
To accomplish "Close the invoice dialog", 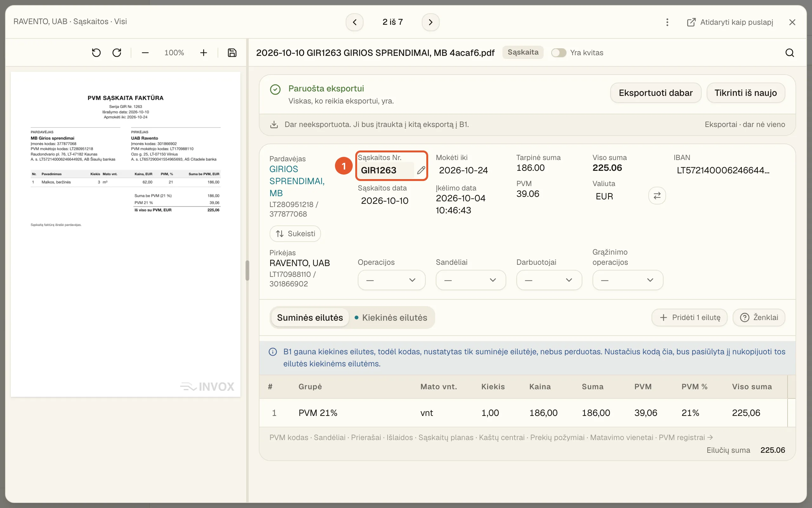I will point(792,22).
